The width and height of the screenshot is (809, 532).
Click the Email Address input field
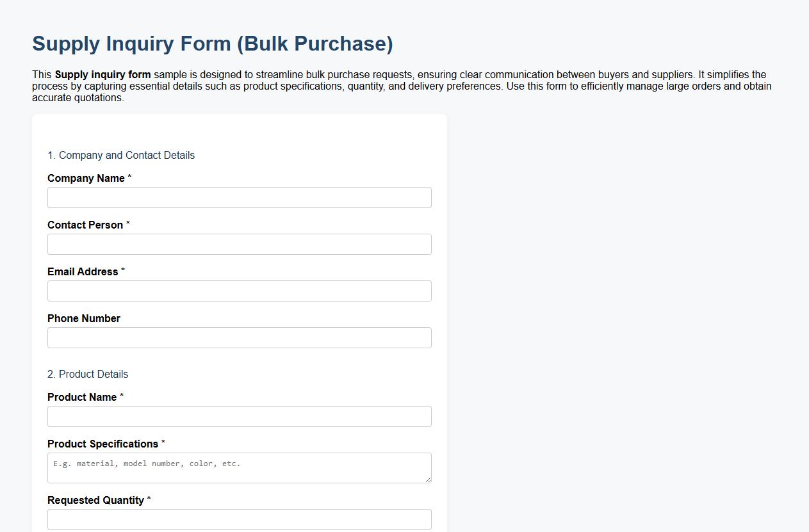point(239,291)
